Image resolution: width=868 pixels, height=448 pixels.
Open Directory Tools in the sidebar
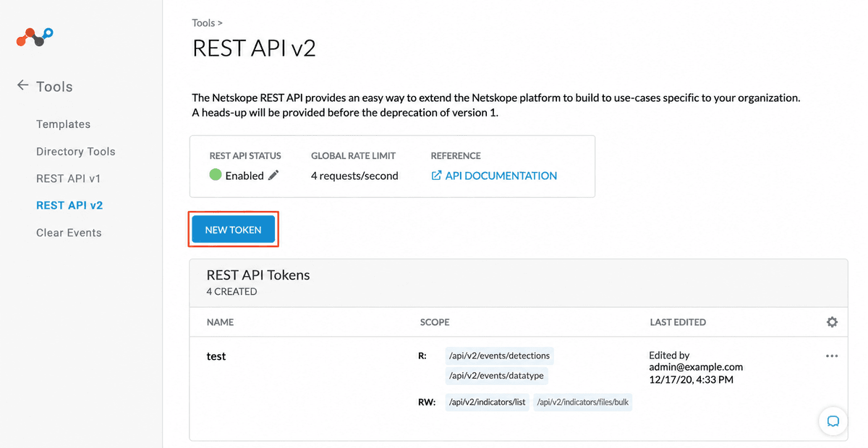click(76, 152)
